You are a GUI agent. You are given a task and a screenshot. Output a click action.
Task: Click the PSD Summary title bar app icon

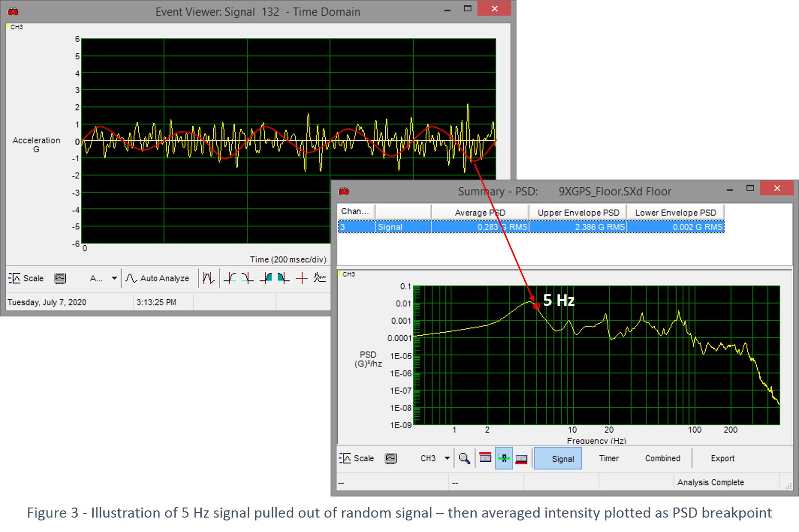tap(344, 191)
